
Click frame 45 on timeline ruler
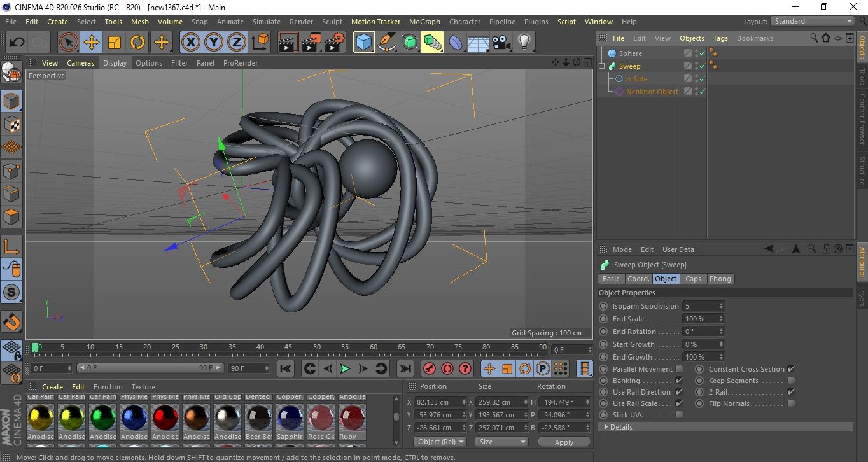click(288, 347)
